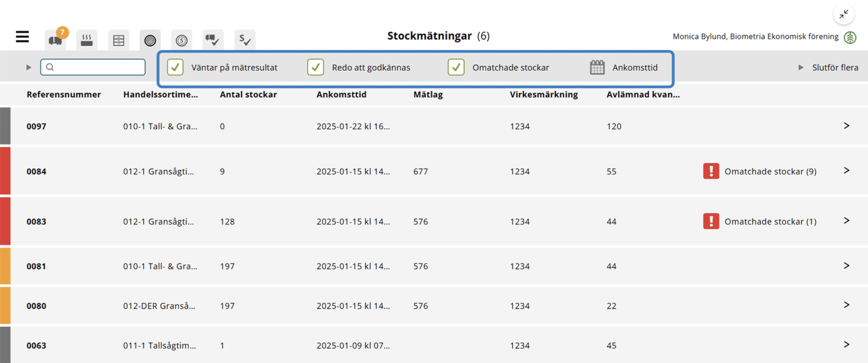This screenshot has width=868, height=363.
Task: Toggle Väntar på mätresultat checkbox
Action: 175,67
